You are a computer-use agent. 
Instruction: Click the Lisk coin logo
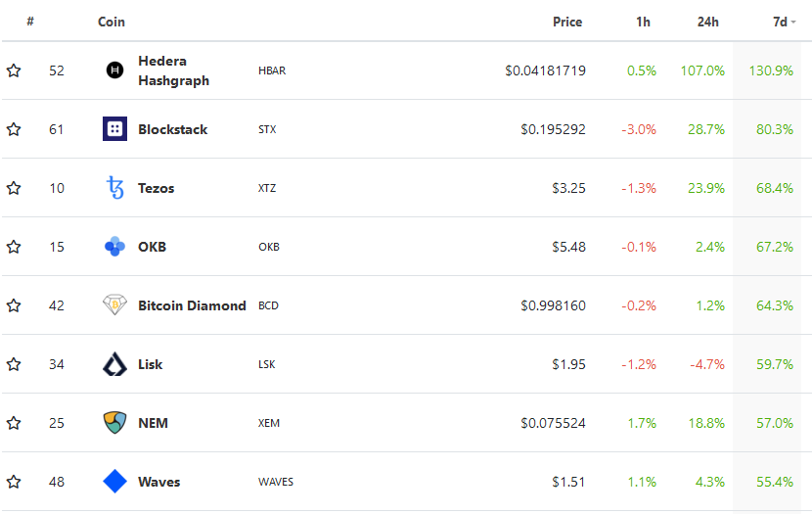114,364
